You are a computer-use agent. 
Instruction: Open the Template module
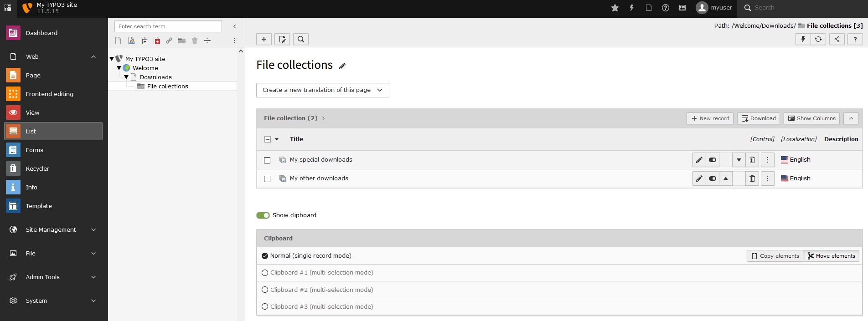pos(39,206)
